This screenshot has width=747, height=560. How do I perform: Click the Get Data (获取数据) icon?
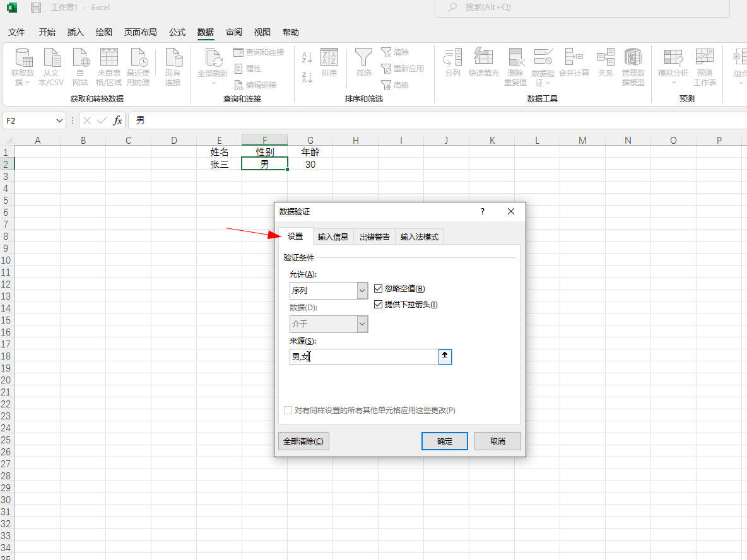[23, 58]
